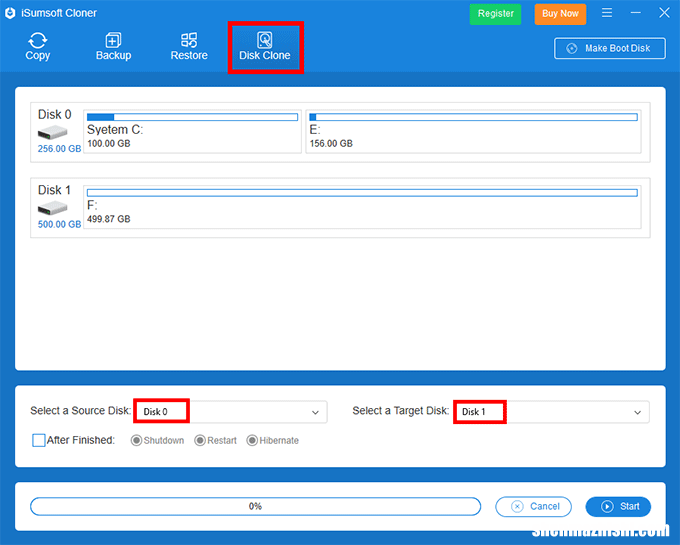Screen dimensions: 680x545
Task: Enable the After Finished checkbox
Action: click(39, 440)
